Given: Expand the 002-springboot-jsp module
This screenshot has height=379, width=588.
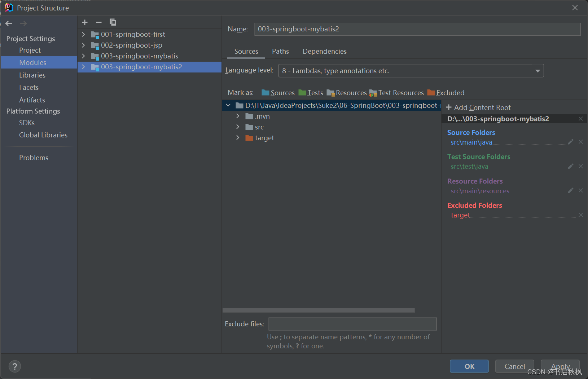Looking at the screenshot, I should [x=83, y=45].
